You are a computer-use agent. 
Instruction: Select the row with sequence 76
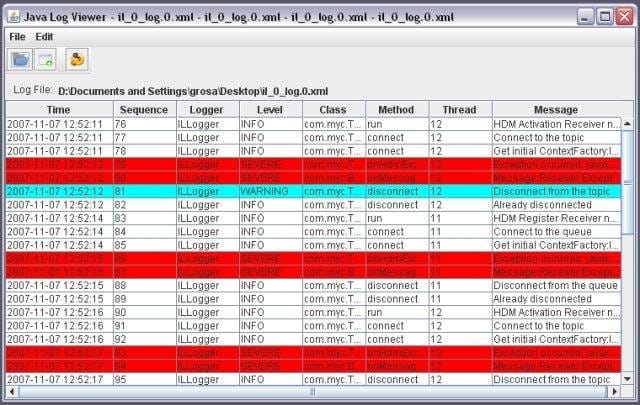(x=313, y=124)
